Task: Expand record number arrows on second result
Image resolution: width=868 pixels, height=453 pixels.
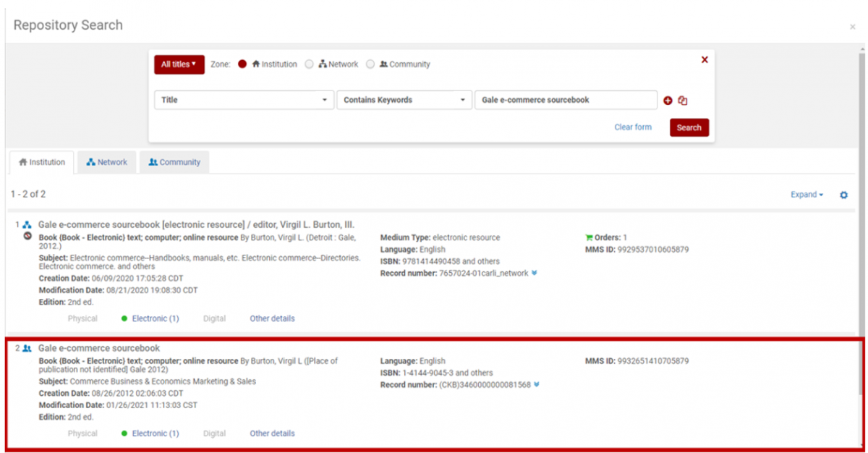Action: pyautogui.click(x=537, y=385)
